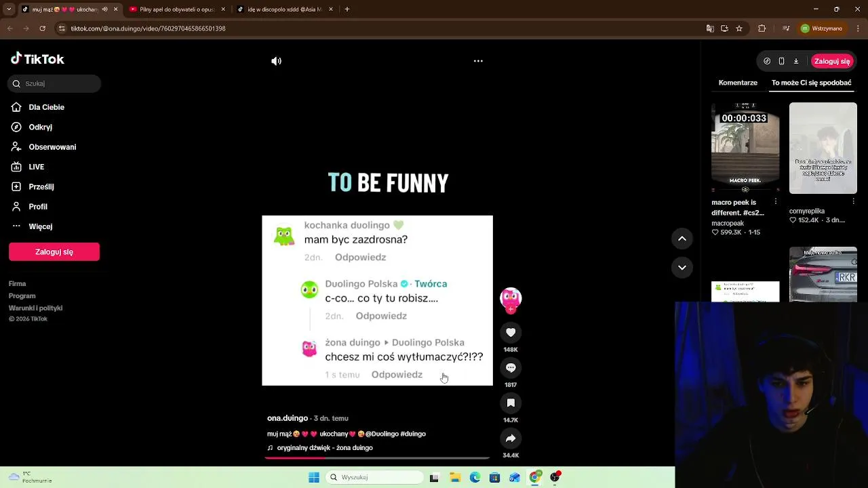Open the Chrome three-dot menu
The width and height of the screenshot is (868, 488).
[857, 28]
